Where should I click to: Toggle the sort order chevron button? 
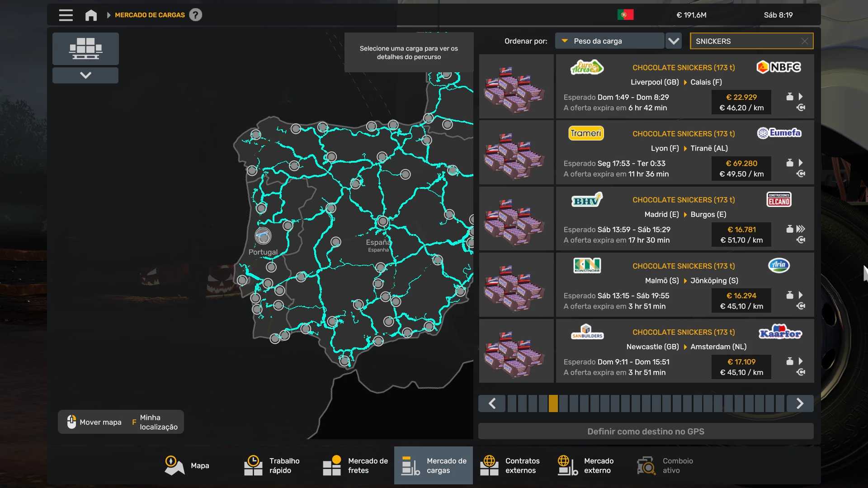674,41
